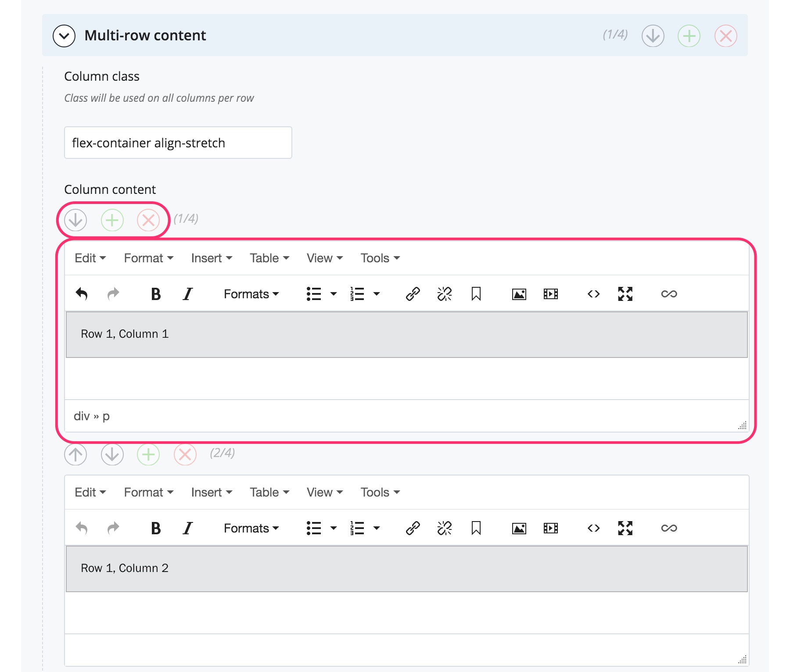Screen dimensions: 790x672
Task: Toggle bold formatting in the first editor
Action: pyautogui.click(x=155, y=294)
